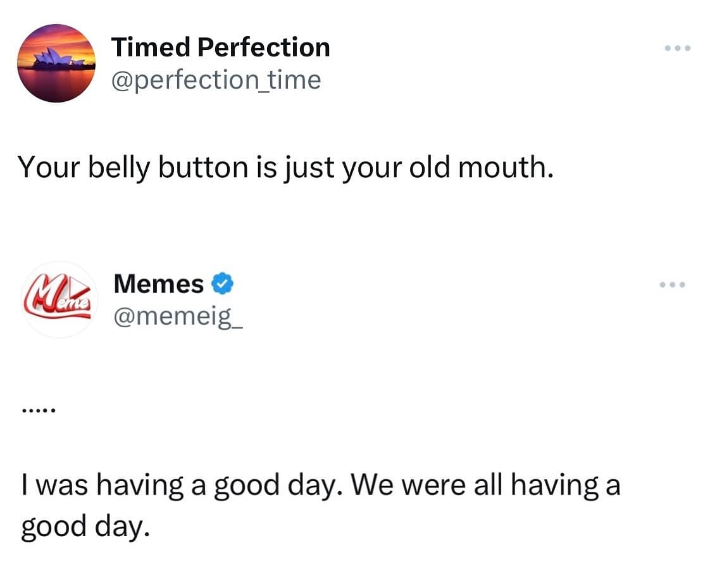
Task: Click the five-dot line in the Memes tweet
Action: [x=39, y=411]
